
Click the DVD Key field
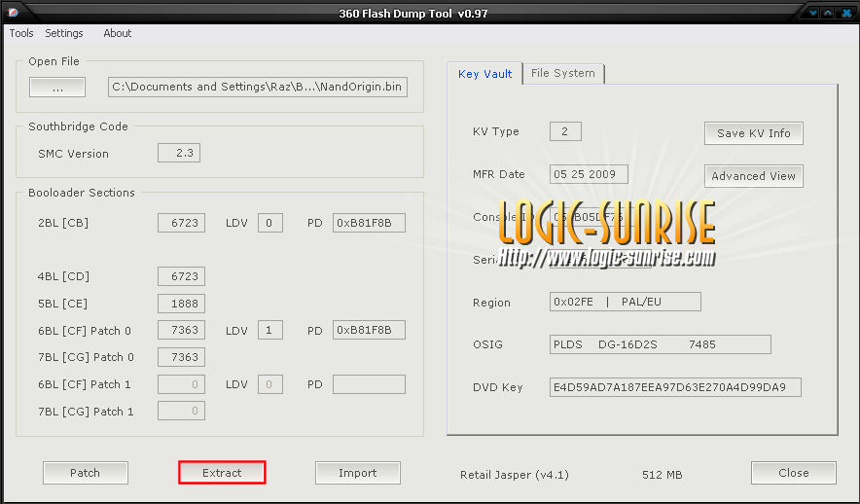pos(675,387)
